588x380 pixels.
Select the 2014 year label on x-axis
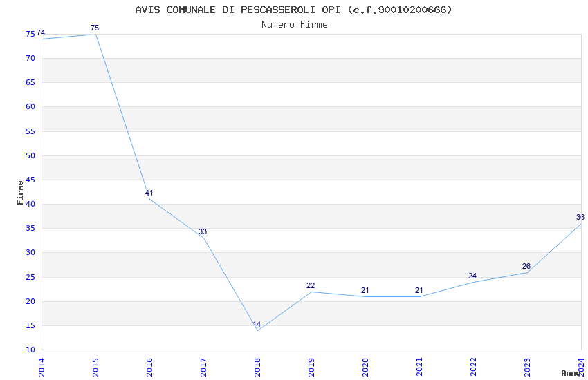42,368
